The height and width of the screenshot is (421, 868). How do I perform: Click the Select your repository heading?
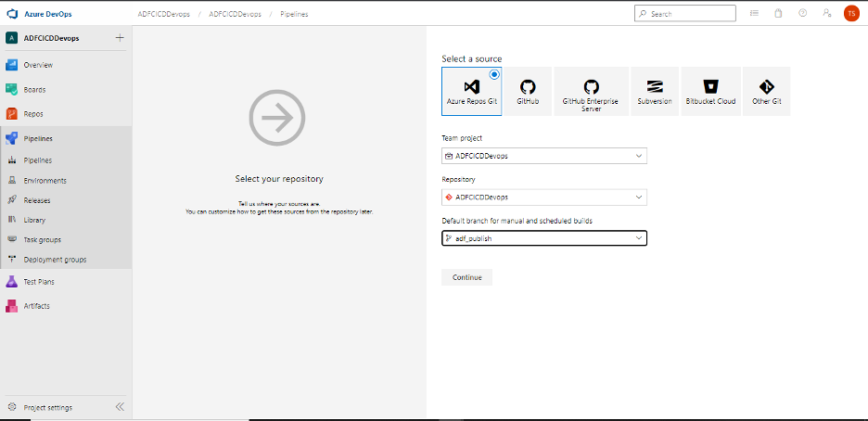coord(279,179)
